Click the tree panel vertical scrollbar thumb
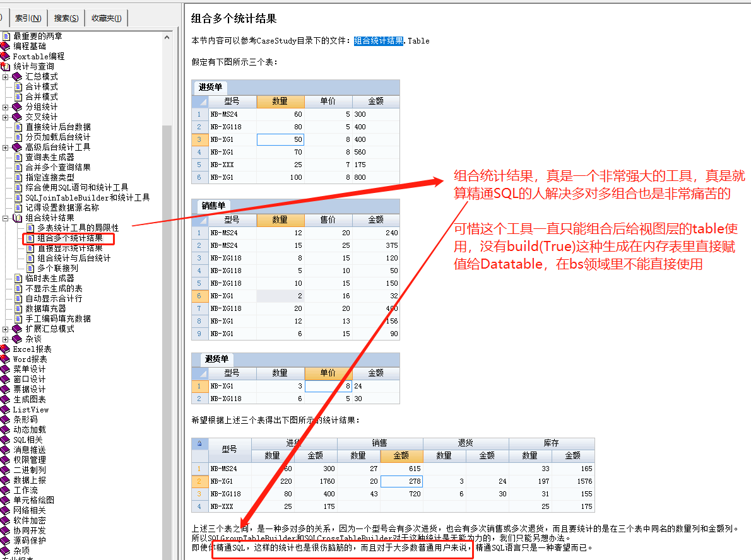The width and height of the screenshot is (751, 560). pos(167,342)
